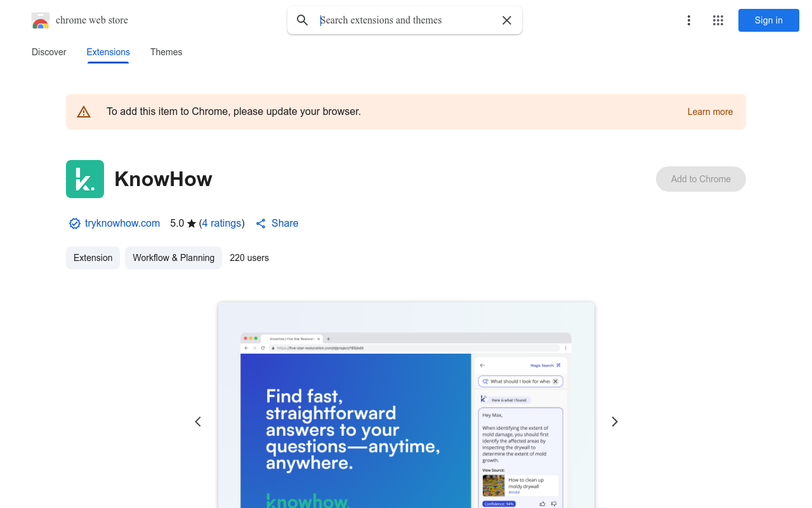
Task: Clear the search field with X icon
Action: click(x=507, y=20)
